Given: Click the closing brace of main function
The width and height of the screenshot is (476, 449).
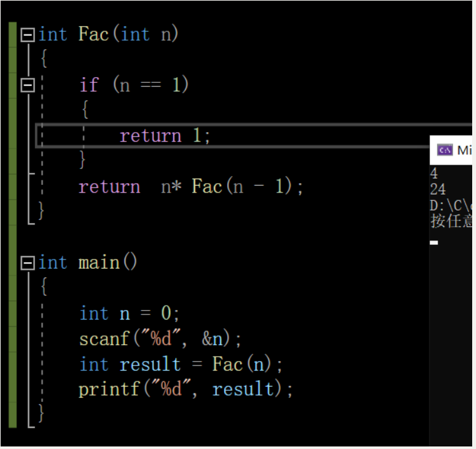Looking at the screenshot, I should coord(41,413).
